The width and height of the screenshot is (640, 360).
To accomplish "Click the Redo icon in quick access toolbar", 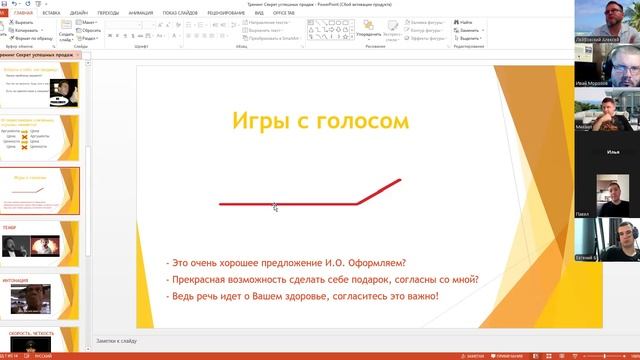I will point(28,4).
